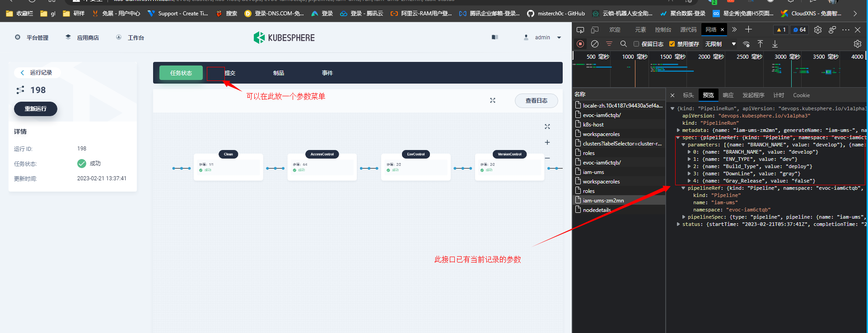Click KubeSphere logo
Screen dimensions: 868x333
(284, 38)
